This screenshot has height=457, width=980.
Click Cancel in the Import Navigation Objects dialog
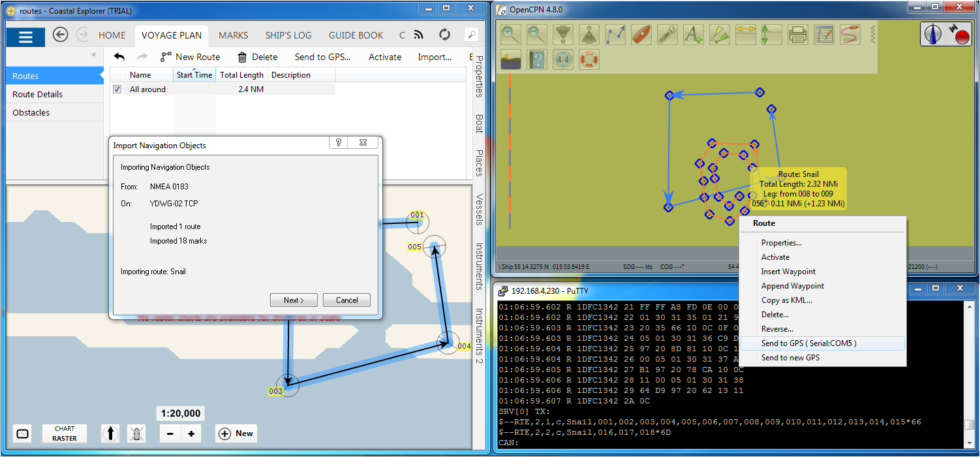click(x=346, y=300)
